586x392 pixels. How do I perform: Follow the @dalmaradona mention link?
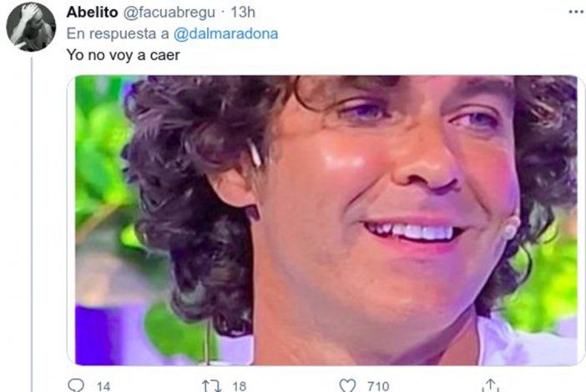225,34
